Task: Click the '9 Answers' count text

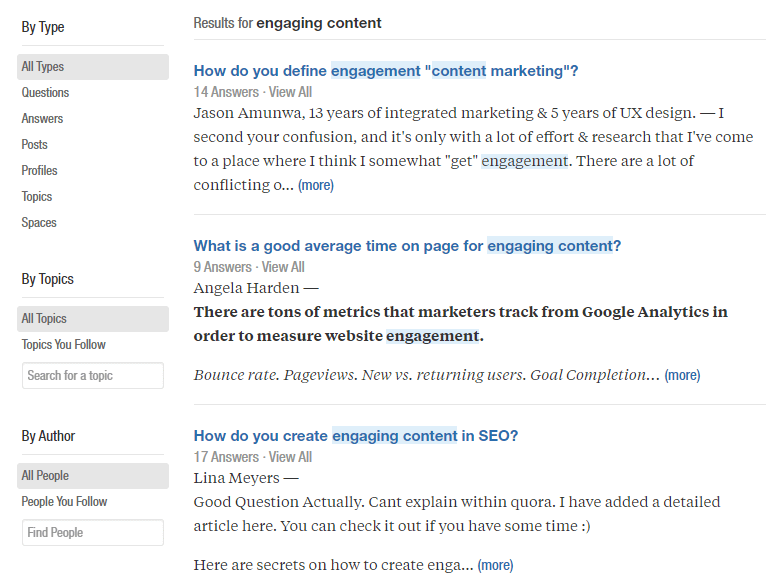Action: point(222,267)
